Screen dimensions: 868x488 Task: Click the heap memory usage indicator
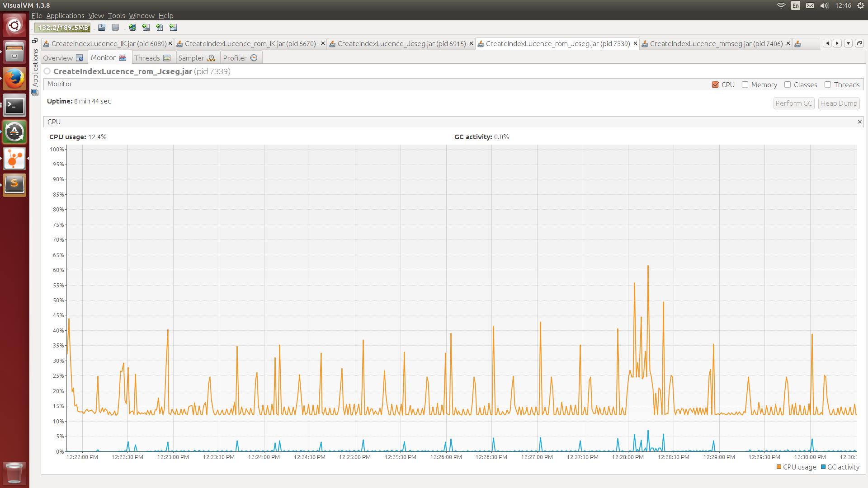(62, 28)
